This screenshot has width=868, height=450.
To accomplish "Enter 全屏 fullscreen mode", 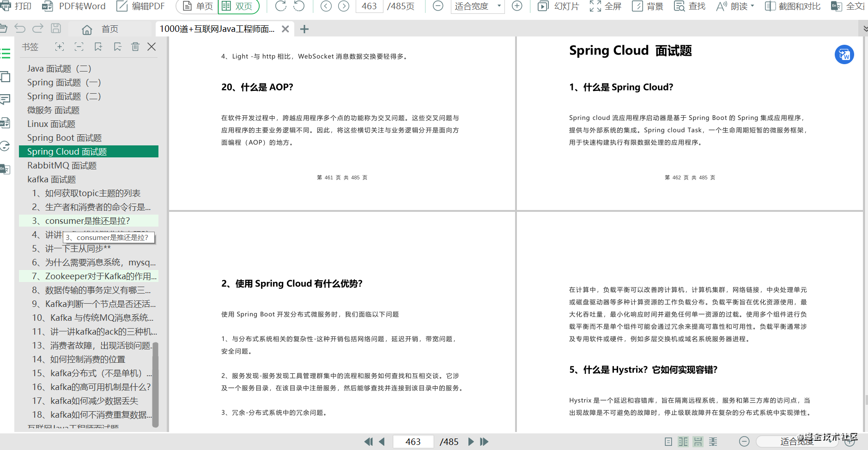I will tap(606, 6).
